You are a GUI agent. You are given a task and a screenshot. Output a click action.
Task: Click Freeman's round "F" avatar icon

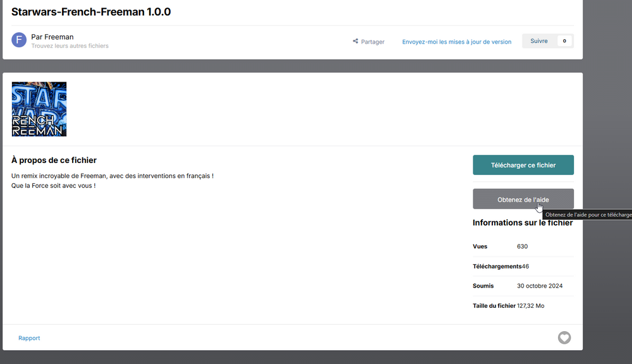19,40
